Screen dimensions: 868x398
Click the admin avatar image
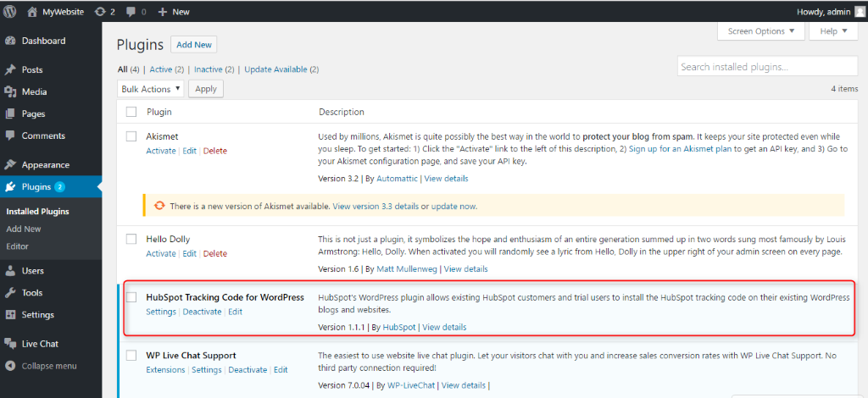pyautogui.click(x=858, y=11)
